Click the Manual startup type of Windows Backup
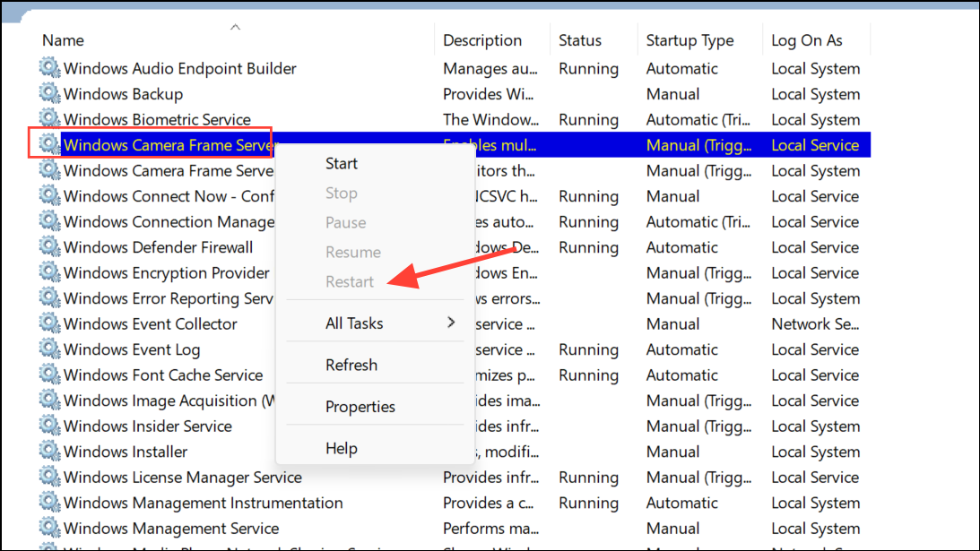980x551 pixels. click(672, 94)
